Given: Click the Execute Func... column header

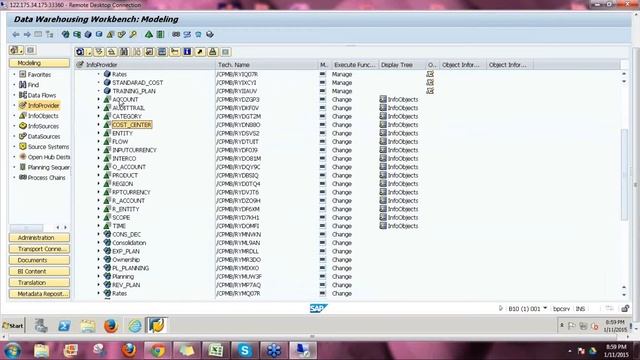Looking at the screenshot, I should tap(354, 64).
